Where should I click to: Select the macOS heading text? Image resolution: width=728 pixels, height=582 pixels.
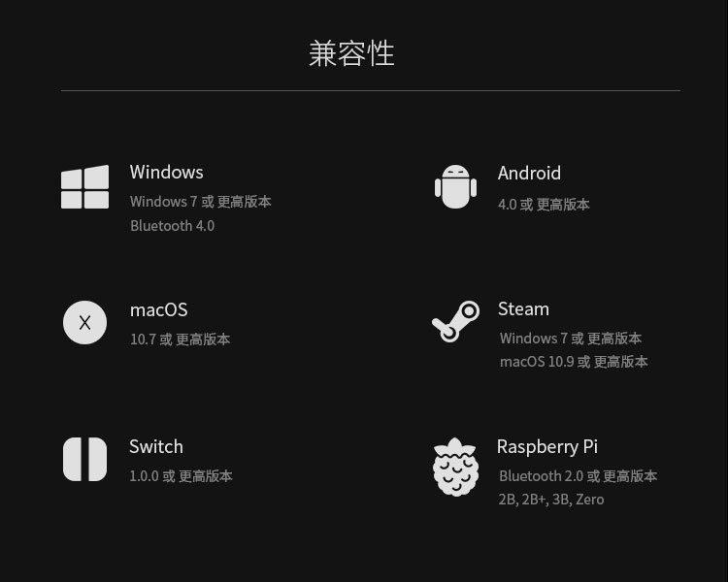click(159, 310)
